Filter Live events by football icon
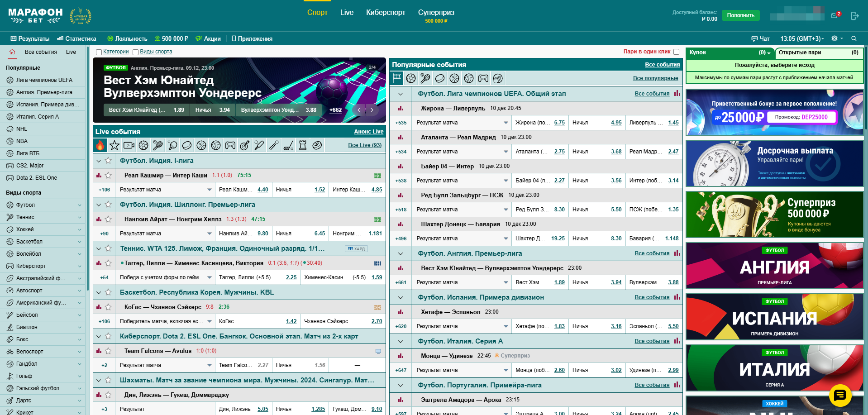868x415 pixels. click(143, 145)
